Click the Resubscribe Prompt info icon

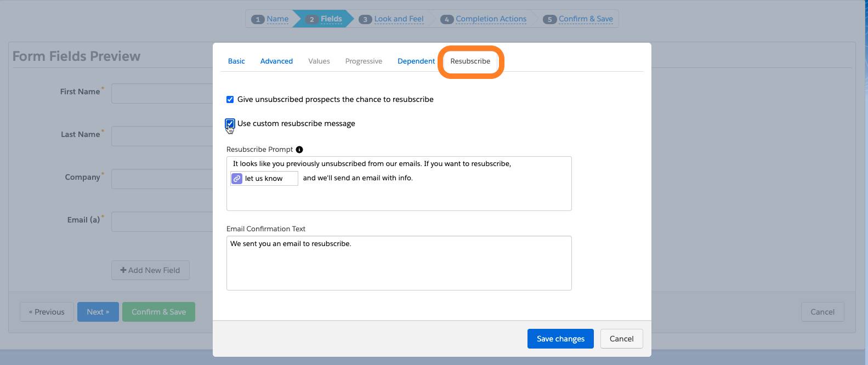(299, 150)
